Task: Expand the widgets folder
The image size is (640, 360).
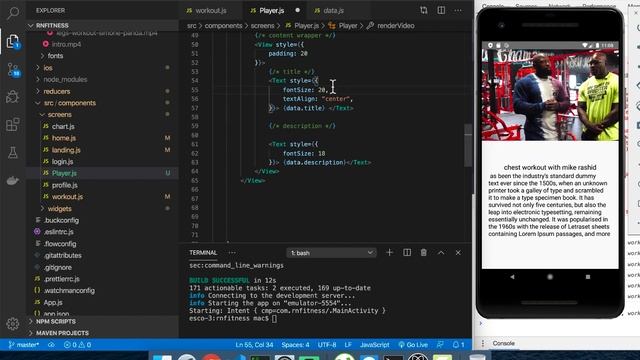Action: tap(59, 209)
